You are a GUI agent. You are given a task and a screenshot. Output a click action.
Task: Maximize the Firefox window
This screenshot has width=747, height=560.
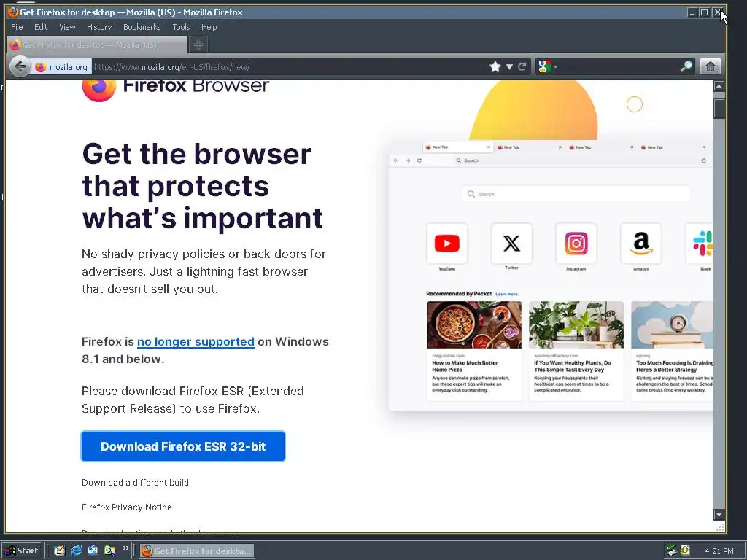click(704, 12)
